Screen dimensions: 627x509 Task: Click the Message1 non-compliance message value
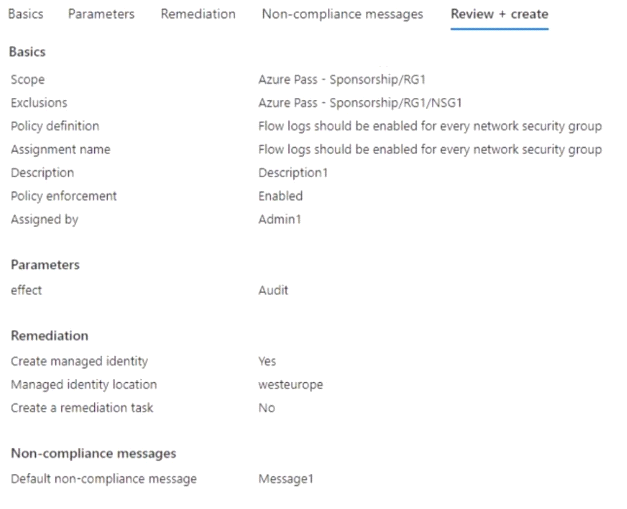[286, 479]
